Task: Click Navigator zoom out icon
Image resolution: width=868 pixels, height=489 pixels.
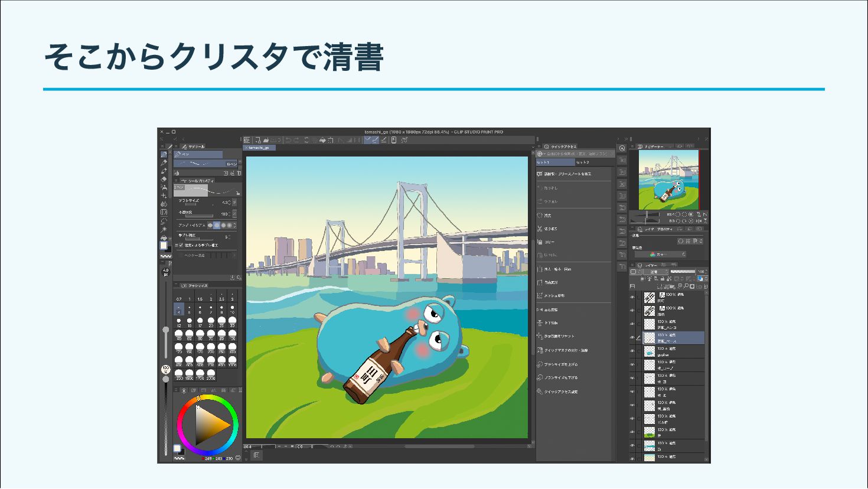Action: tap(677, 214)
